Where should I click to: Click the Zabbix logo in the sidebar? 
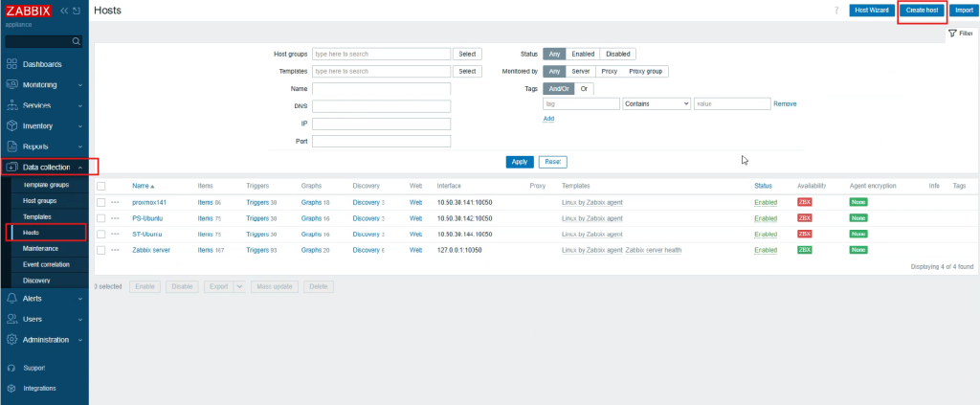pos(27,11)
